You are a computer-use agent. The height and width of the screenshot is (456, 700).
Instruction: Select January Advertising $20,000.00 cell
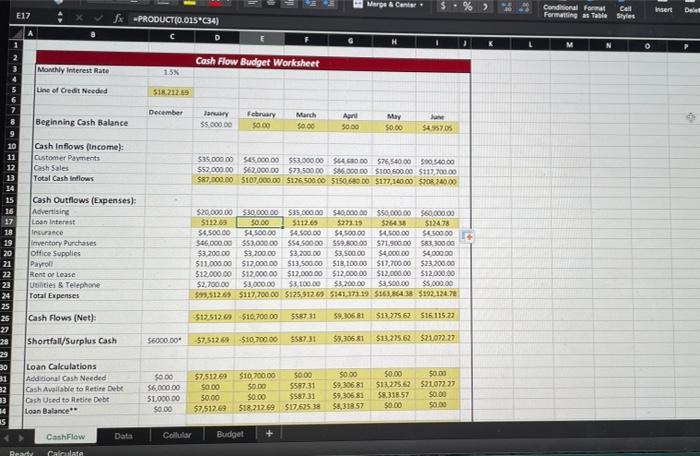point(214,212)
